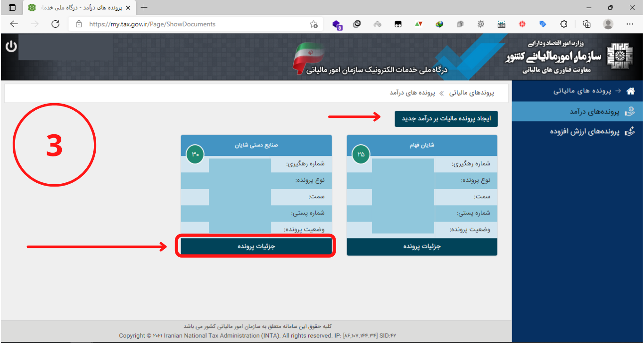Click the green badge showing ۲۵

pos(361,155)
